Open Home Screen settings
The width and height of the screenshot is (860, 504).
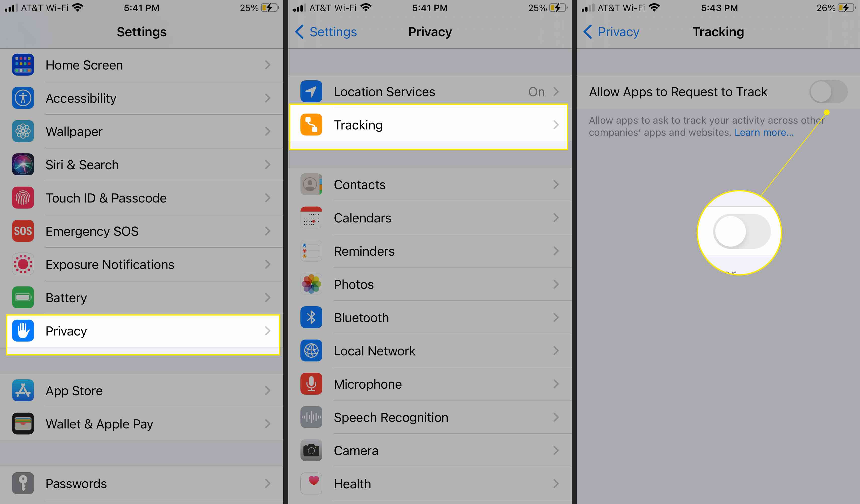click(143, 65)
